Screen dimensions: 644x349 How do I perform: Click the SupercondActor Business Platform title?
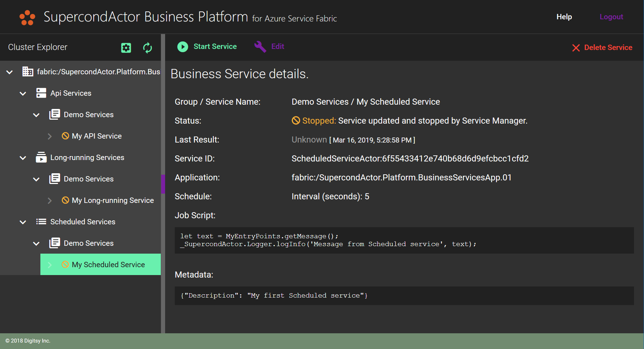(x=146, y=17)
